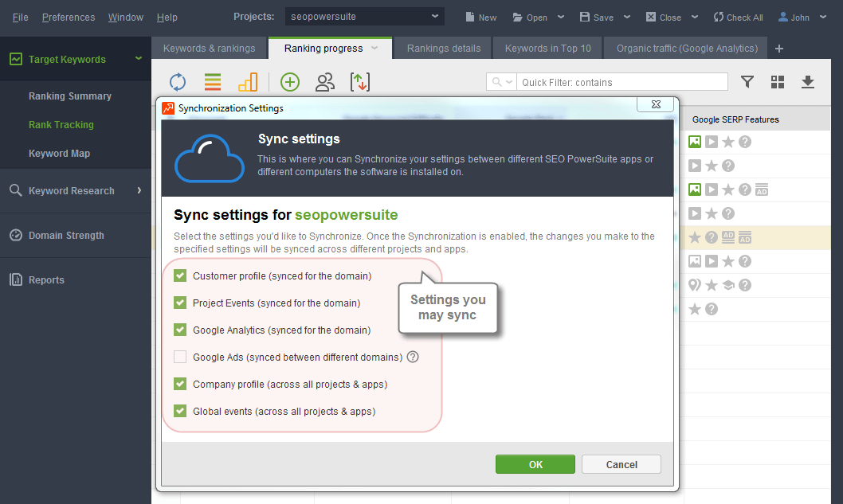Screen dimensions: 843x504
Task: Collapse the Target Keywords section chevron
Action: [139, 58]
